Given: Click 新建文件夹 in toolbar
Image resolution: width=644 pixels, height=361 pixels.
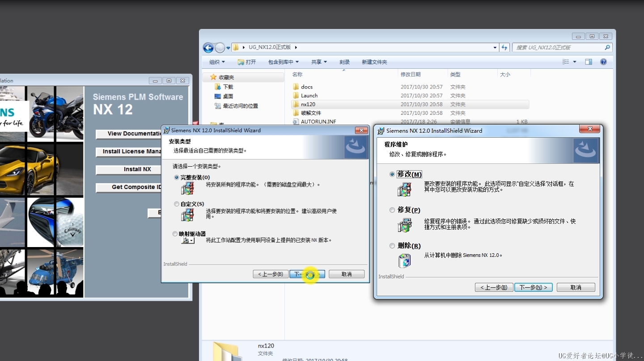Looking at the screenshot, I should (374, 62).
